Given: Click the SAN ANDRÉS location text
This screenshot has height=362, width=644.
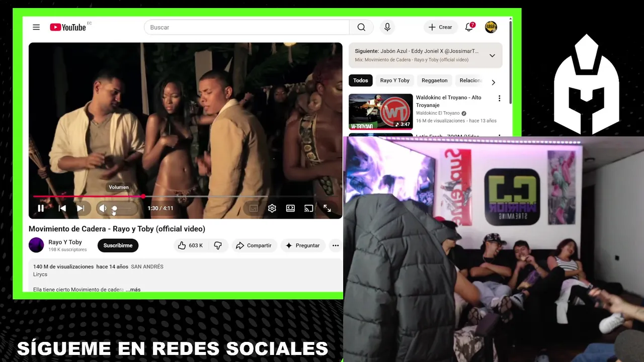Looking at the screenshot, I should [147, 266].
